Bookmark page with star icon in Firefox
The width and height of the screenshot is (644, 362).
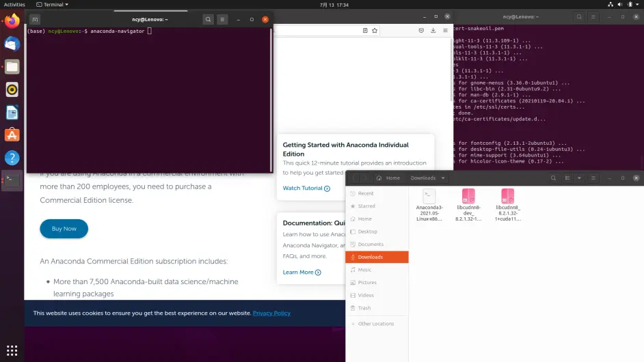point(375,30)
